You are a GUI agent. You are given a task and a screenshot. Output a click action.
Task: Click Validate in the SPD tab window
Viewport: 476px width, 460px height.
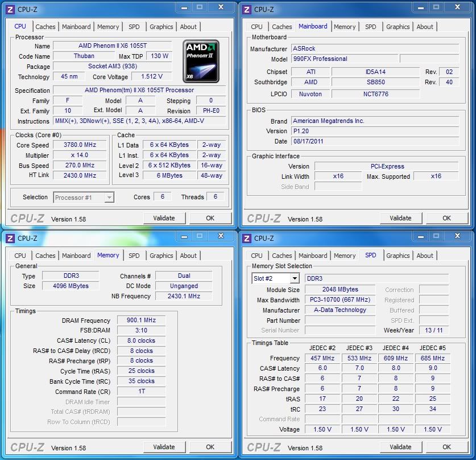400,447
